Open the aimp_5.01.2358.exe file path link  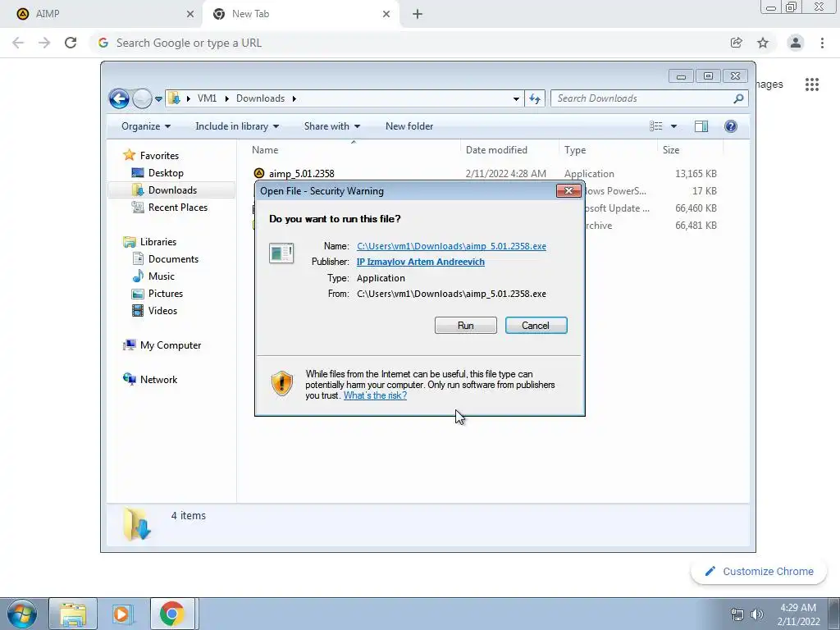click(x=452, y=246)
